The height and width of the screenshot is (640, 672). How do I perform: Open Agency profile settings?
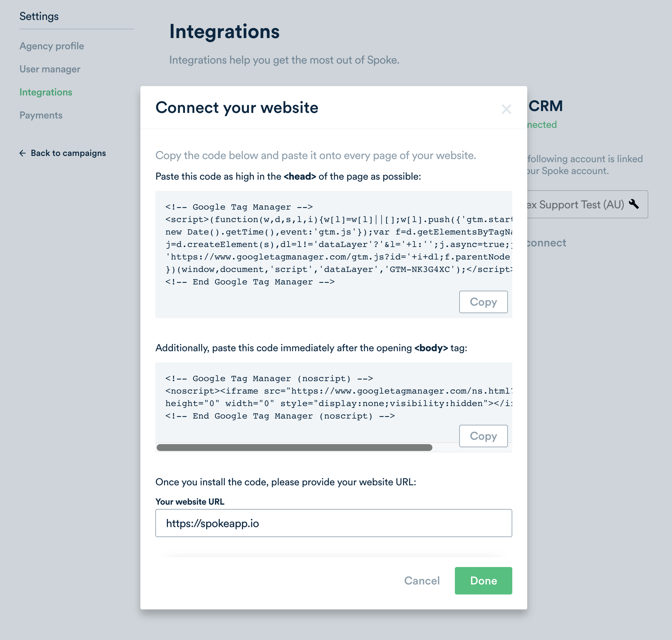(51, 46)
